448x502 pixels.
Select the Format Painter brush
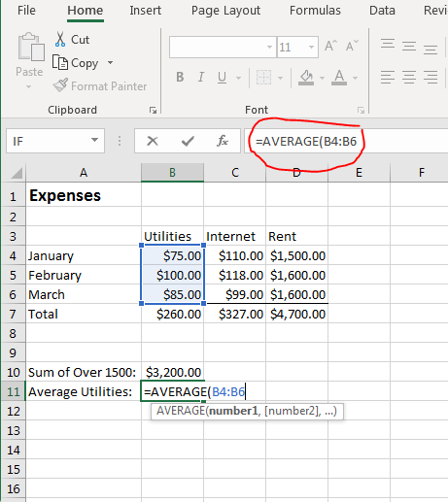pyautogui.click(x=60, y=85)
